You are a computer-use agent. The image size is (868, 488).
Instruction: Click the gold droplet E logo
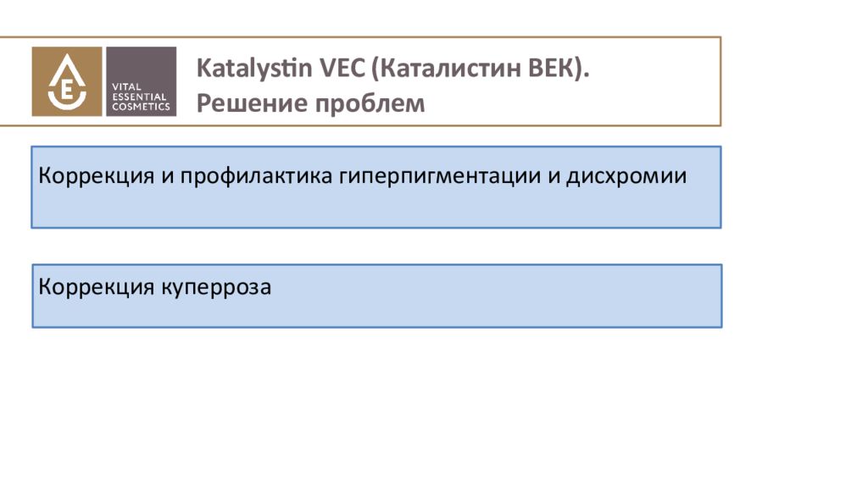coord(67,81)
